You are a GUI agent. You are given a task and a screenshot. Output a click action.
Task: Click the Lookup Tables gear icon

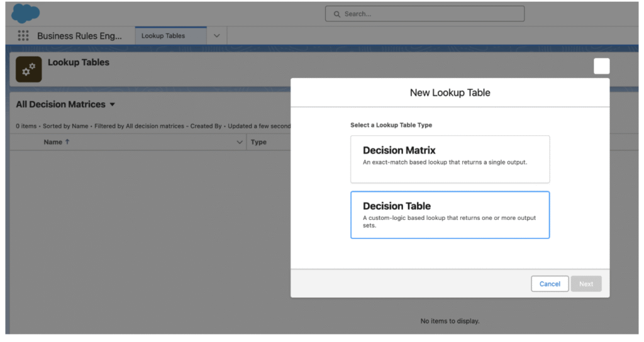pos(29,69)
